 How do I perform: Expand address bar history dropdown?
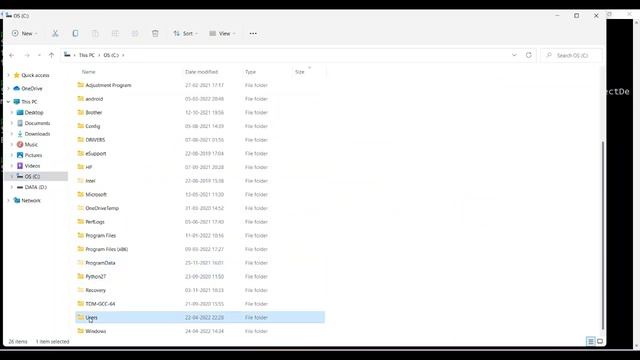pos(514,55)
